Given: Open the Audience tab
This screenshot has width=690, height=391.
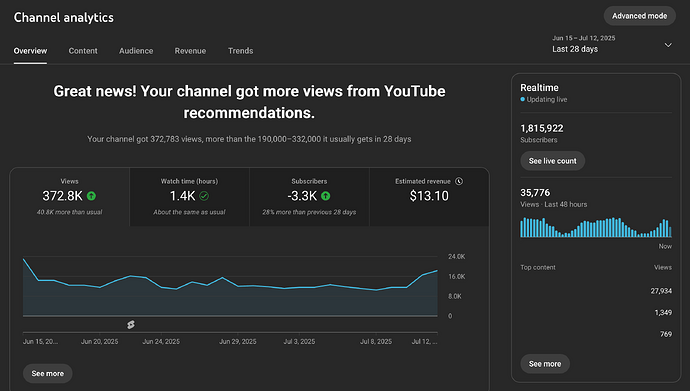Looking at the screenshot, I should click(x=136, y=51).
